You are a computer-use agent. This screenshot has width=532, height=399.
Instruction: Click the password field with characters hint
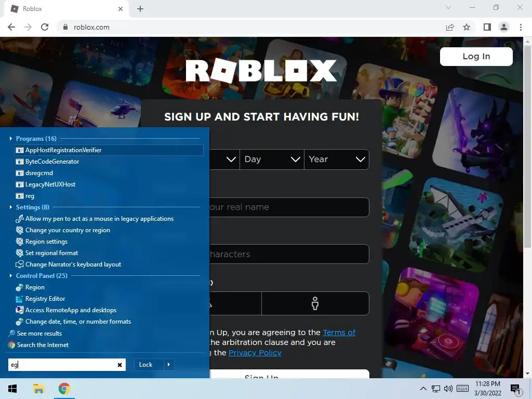tap(289, 254)
